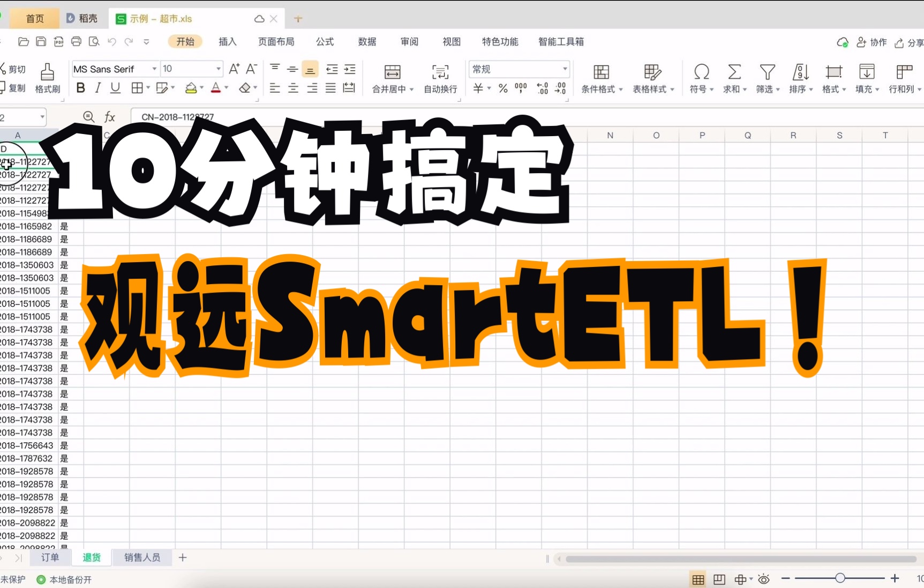This screenshot has width=924, height=588.
Task: Toggle align right
Action: point(312,88)
